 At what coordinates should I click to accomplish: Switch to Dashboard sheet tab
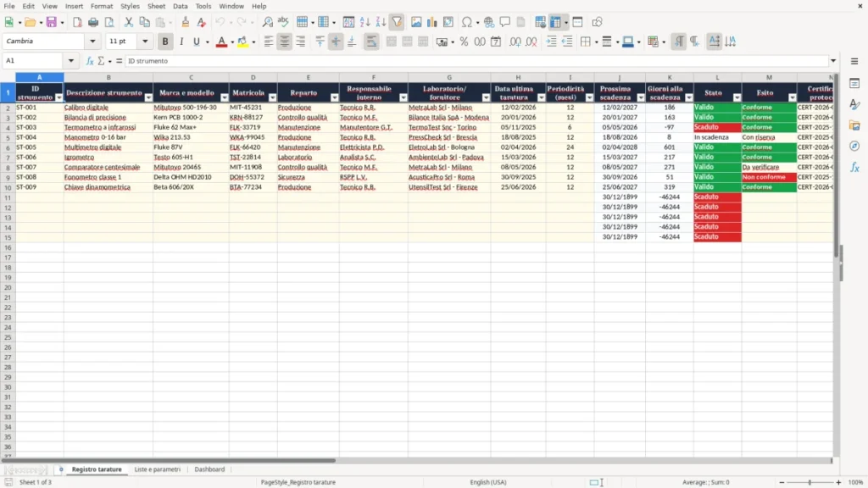pos(210,469)
